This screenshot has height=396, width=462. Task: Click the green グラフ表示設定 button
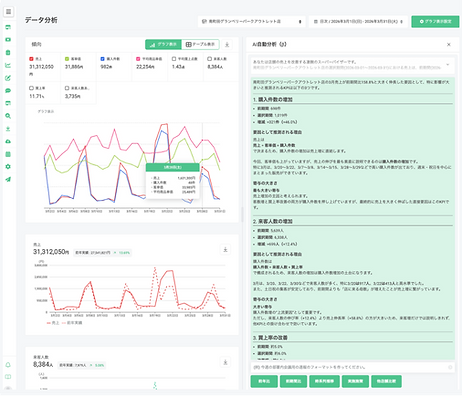[435, 21]
